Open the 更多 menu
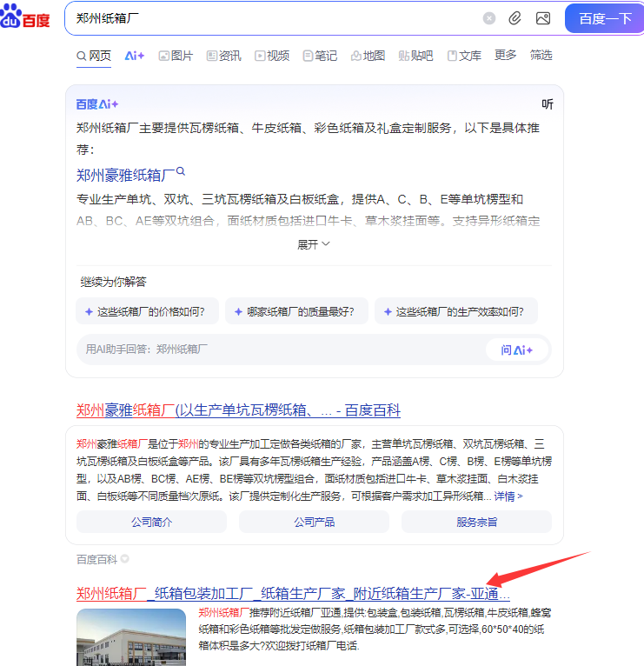This screenshot has height=666, width=644. 505,56
